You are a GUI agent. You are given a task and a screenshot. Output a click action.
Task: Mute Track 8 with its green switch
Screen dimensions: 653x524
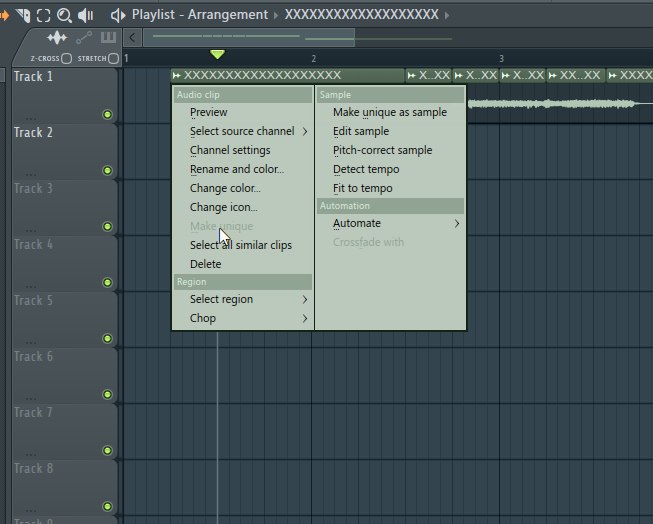107,507
